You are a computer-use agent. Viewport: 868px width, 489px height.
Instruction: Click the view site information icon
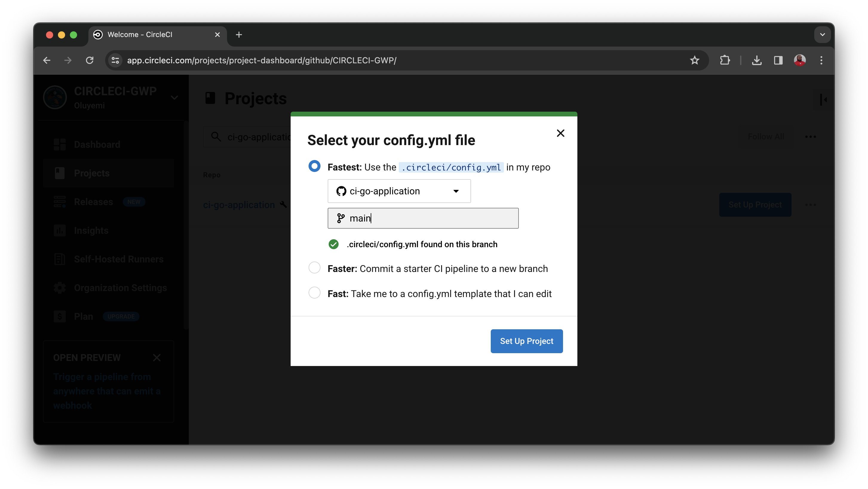point(115,60)
